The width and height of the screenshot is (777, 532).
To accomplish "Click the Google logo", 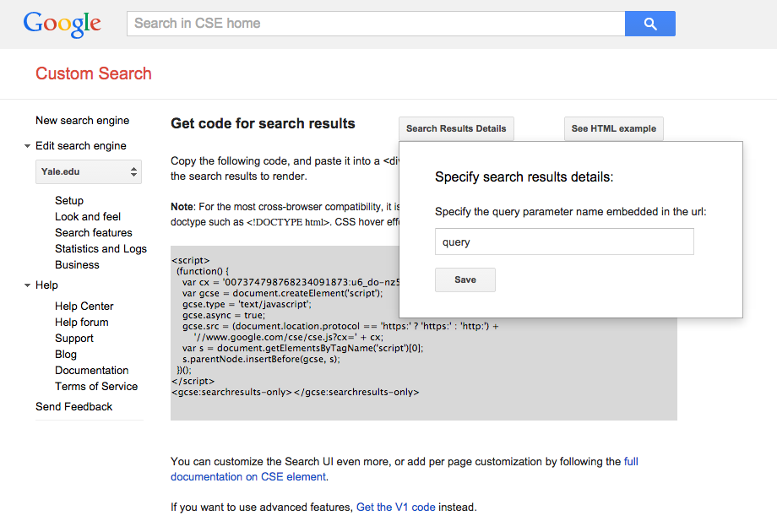I will click(x=62, y=24).
